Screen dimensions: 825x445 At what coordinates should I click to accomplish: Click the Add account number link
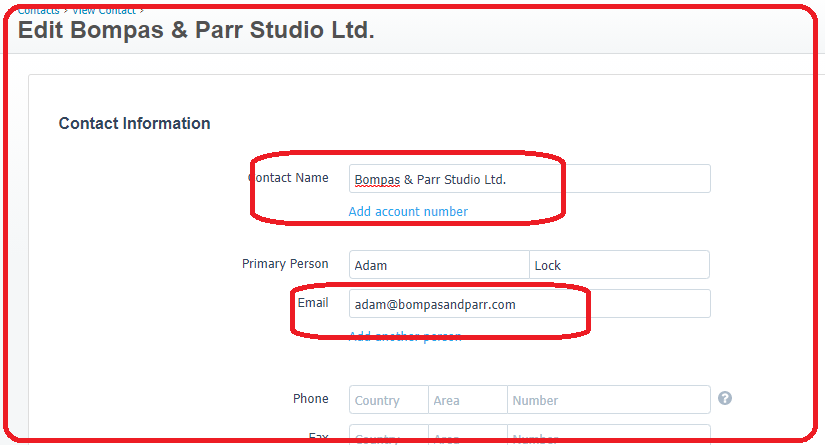click(x=408, y=211)
